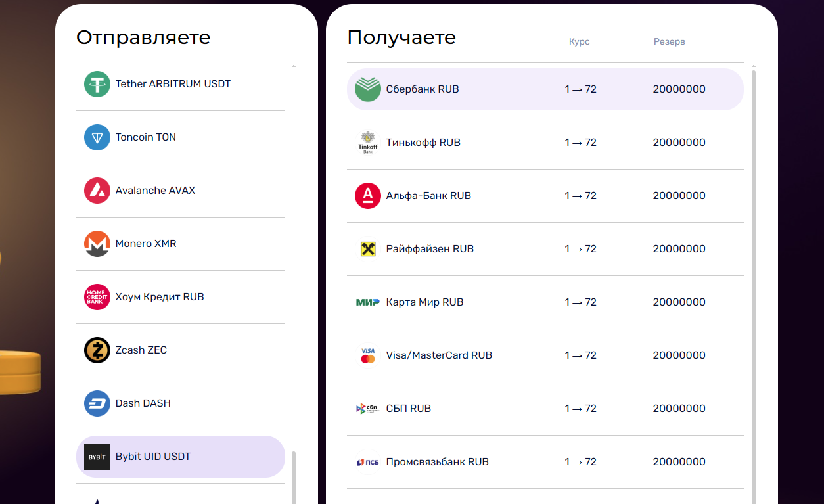Viewport: 824px width, 504px height.
Task: Click the Tinkoff Bank logo icon
Action: point(368,143)
